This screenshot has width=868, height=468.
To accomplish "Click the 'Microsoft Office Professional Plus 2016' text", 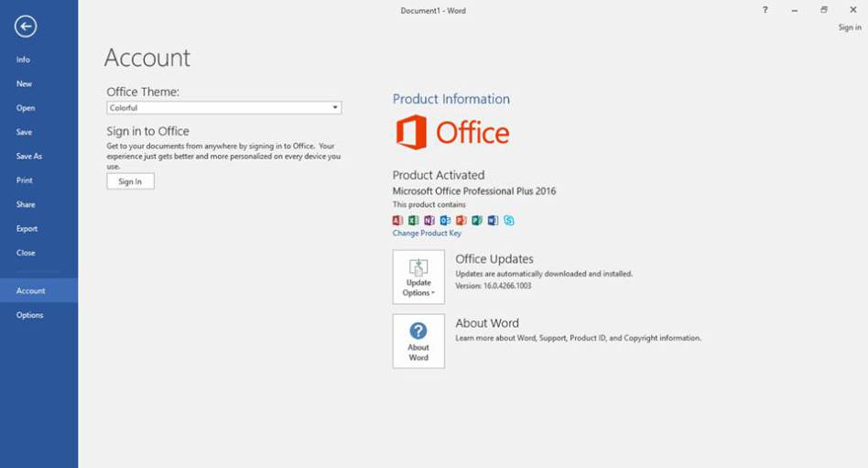I will coord(474,191).
